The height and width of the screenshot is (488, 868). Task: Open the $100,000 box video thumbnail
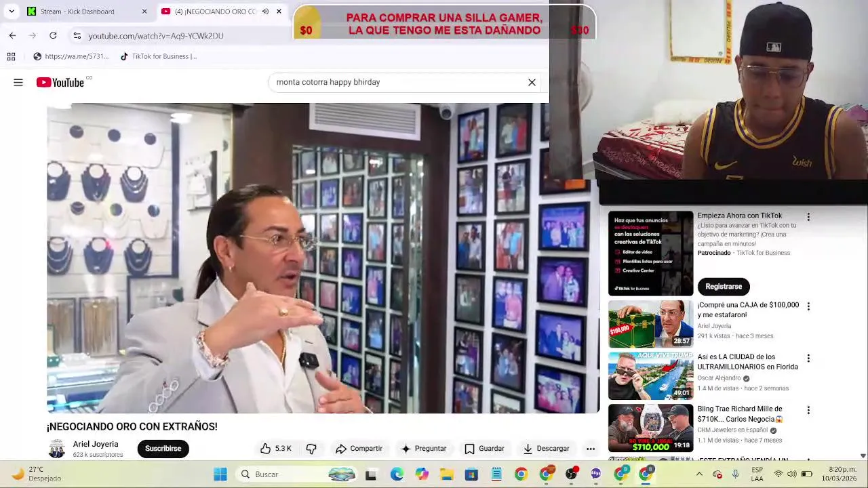pyautogui.click(x=650, y=324)
